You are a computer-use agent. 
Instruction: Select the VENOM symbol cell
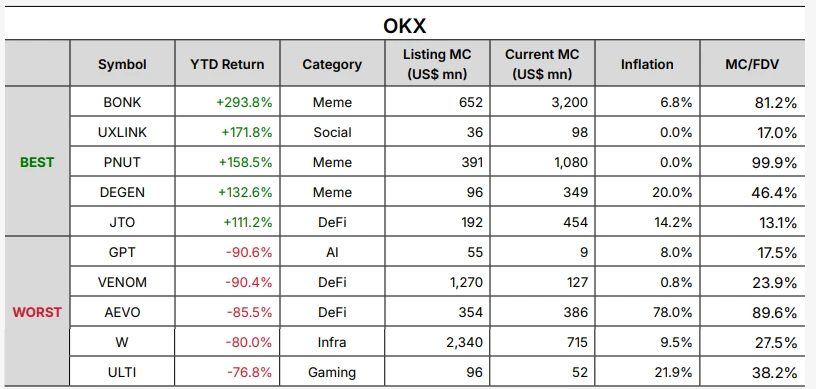122,282
